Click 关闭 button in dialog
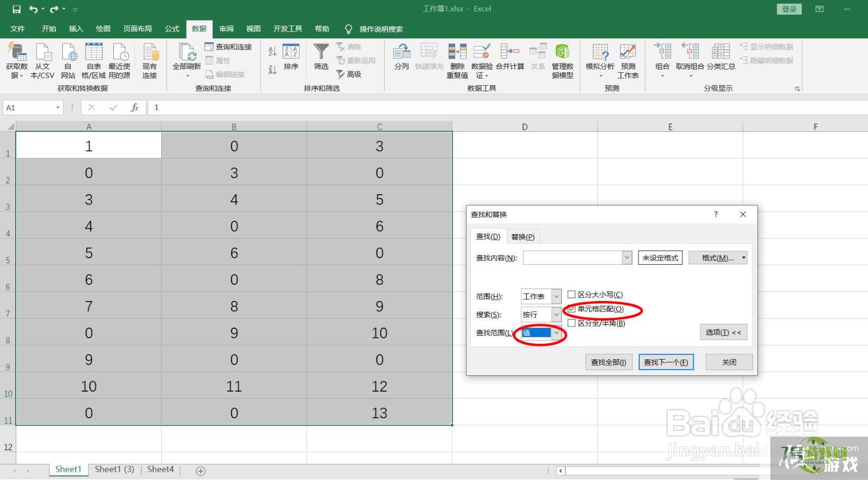This screenshot has height=480, width=868. point(729,362)
